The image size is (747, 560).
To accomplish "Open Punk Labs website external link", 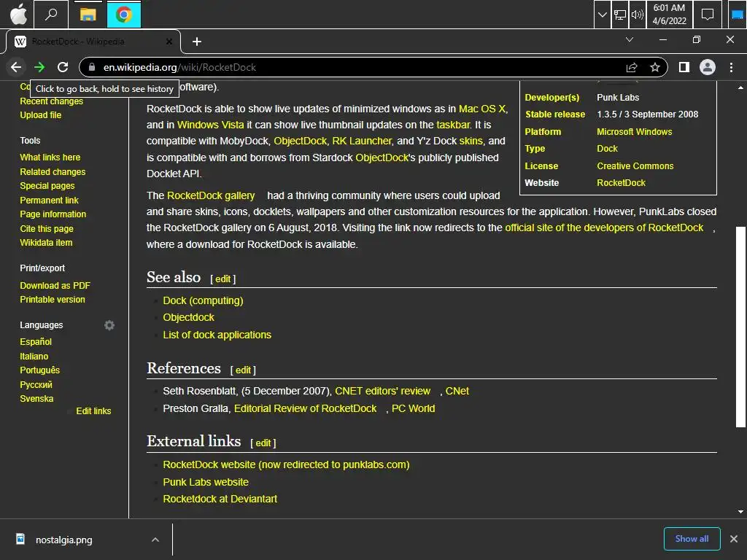I will [206, 482].
